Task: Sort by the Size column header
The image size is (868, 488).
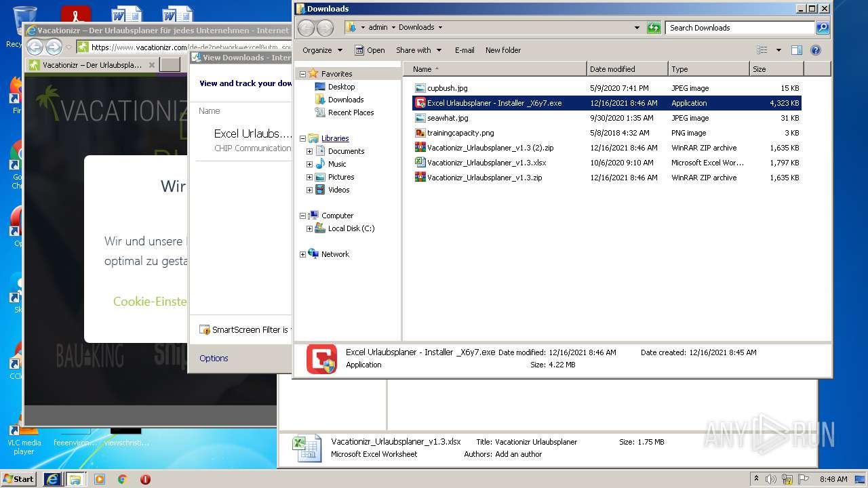Action: [776, 69]
